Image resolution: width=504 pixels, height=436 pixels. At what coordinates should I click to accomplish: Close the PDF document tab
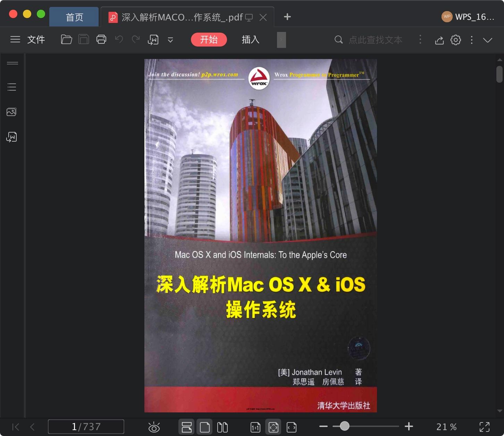pos(263,17)
